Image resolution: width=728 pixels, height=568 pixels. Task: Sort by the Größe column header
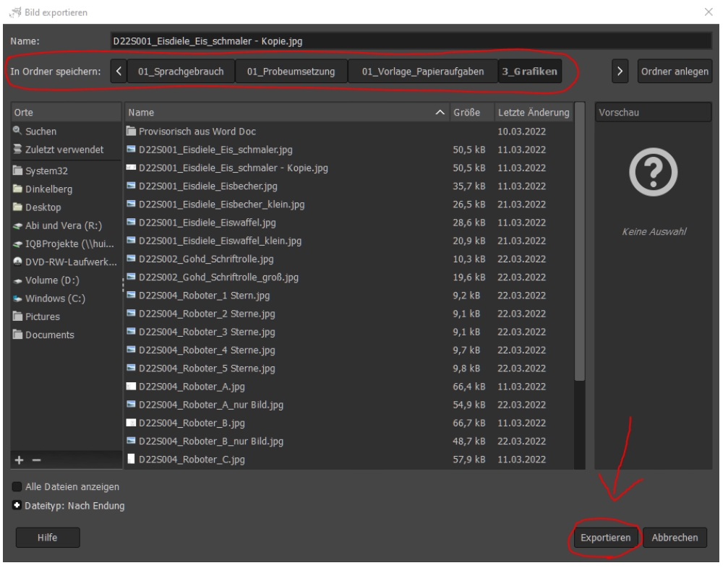point(471,112)
